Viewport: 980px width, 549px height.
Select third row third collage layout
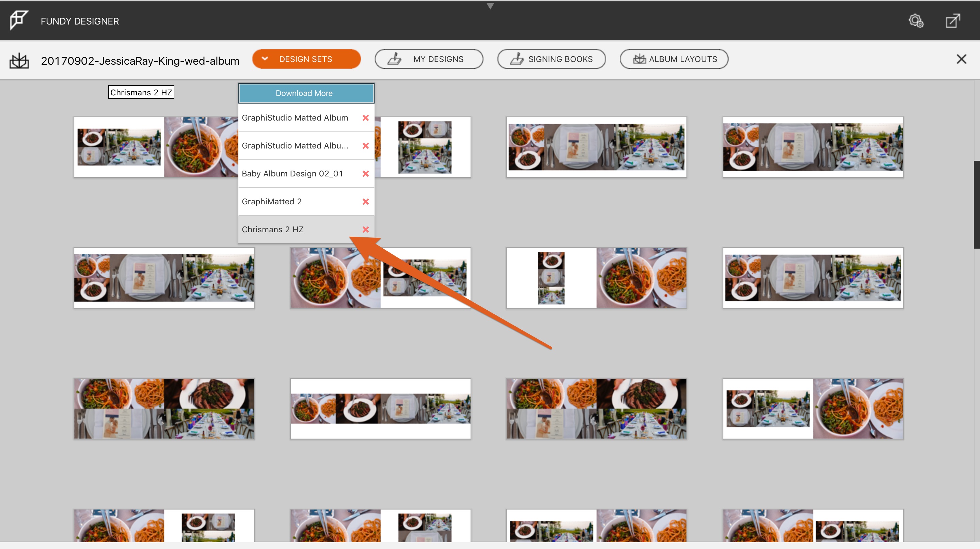coord(596,409)
